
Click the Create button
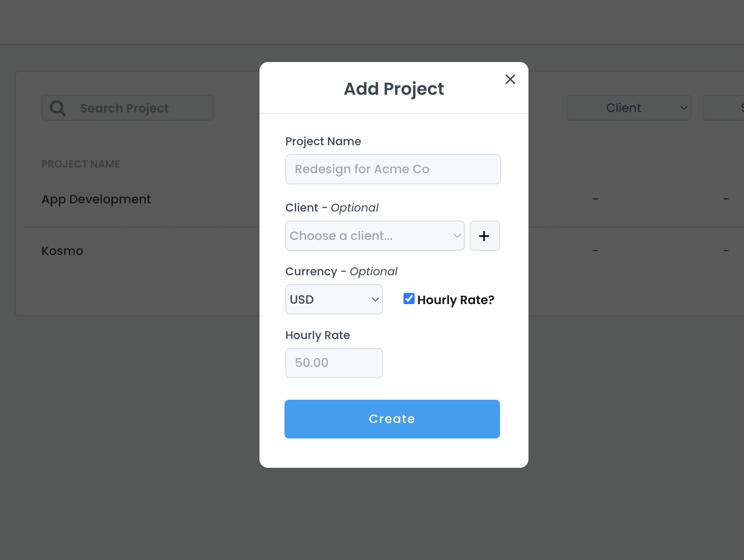[x=392, y=419]
